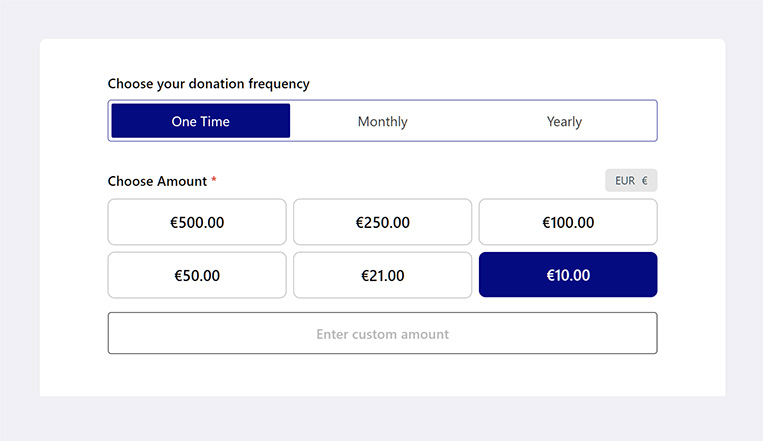Image resolution: width=763 pixels, height=441 pixels.
Task: Choose the €100.00 donation amount
Action: [x=568, y=222]
